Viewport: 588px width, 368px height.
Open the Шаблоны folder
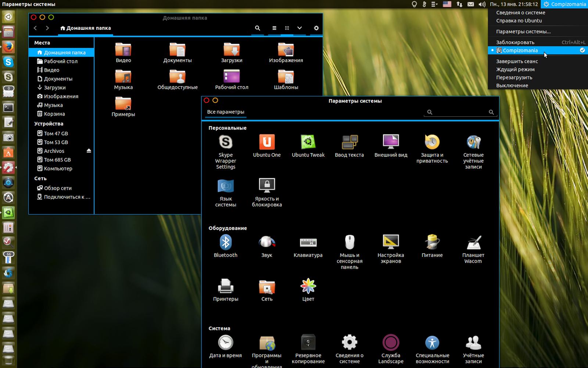point(286,79)
